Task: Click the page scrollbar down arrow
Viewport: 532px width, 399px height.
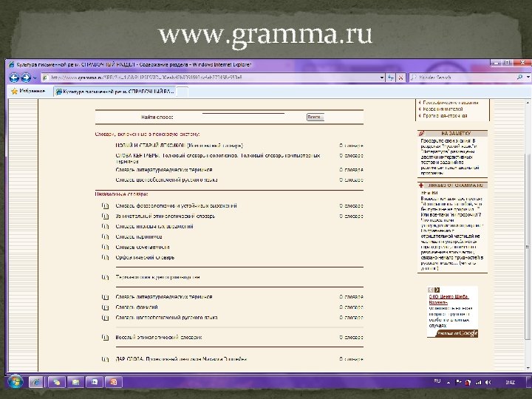Action: (528, 368)
